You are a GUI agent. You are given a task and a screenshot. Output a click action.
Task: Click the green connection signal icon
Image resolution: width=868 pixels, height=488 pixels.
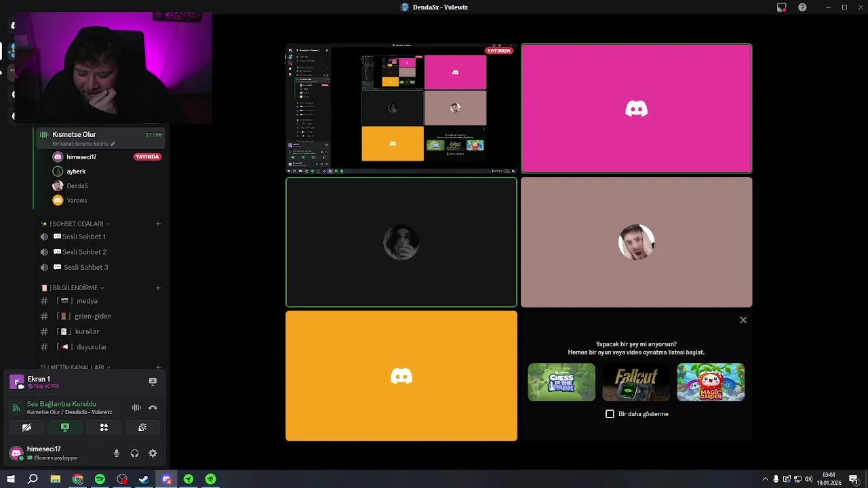[16, 407]
